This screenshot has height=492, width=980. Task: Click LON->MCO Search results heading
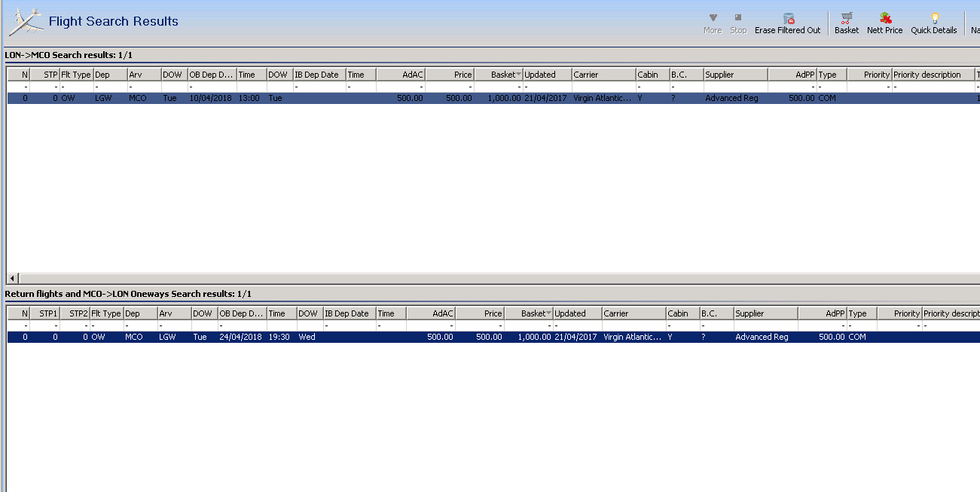(x=69, y=55)
